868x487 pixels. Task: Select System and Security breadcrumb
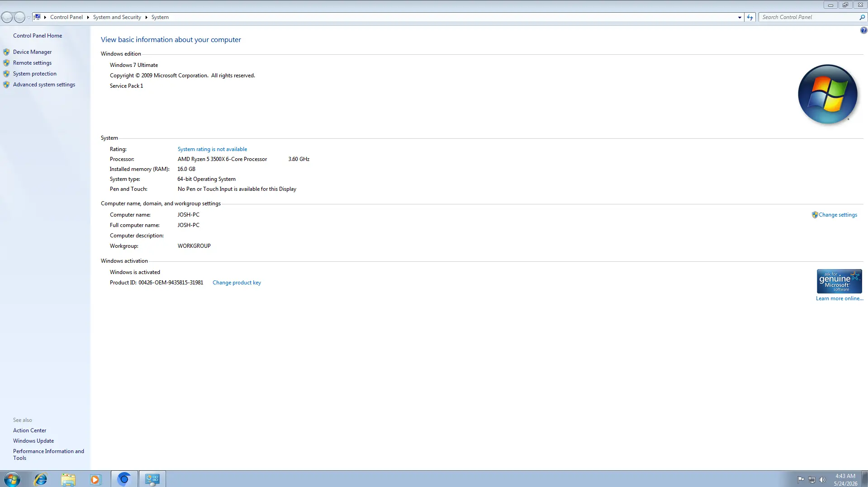tap(117, 17)
